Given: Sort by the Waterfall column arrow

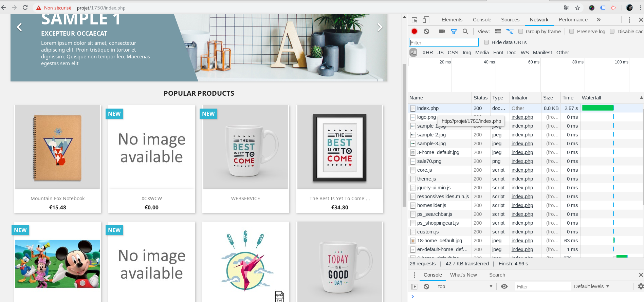Looking at the screenshot, I should pos(641,98).
